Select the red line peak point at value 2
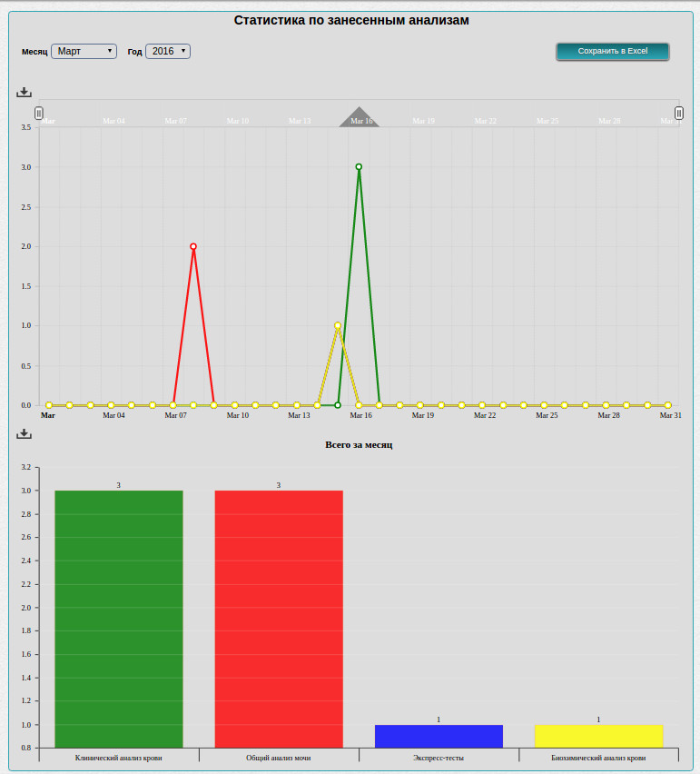Screen dimensions: 700x774 tap(193, 246)
